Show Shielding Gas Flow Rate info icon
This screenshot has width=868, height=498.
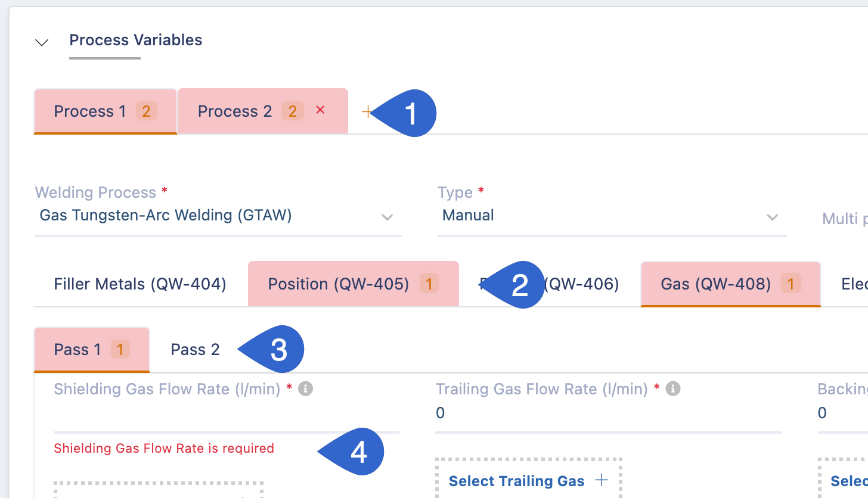point(306,389)
